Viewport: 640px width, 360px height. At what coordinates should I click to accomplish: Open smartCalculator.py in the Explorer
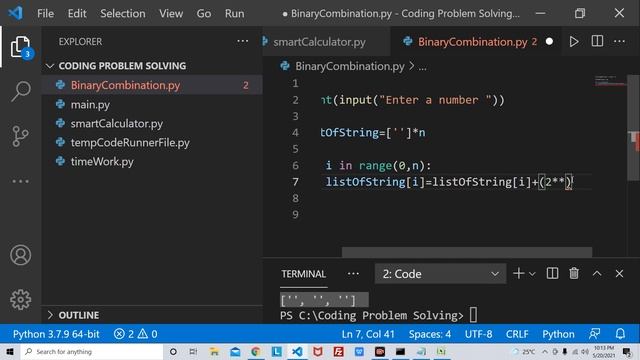pos(152,123)
